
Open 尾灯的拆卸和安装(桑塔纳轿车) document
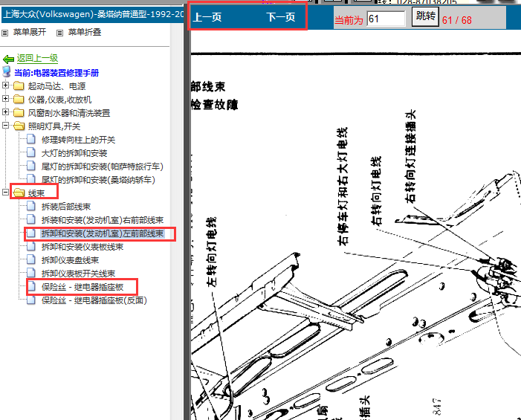pos(98,180)
